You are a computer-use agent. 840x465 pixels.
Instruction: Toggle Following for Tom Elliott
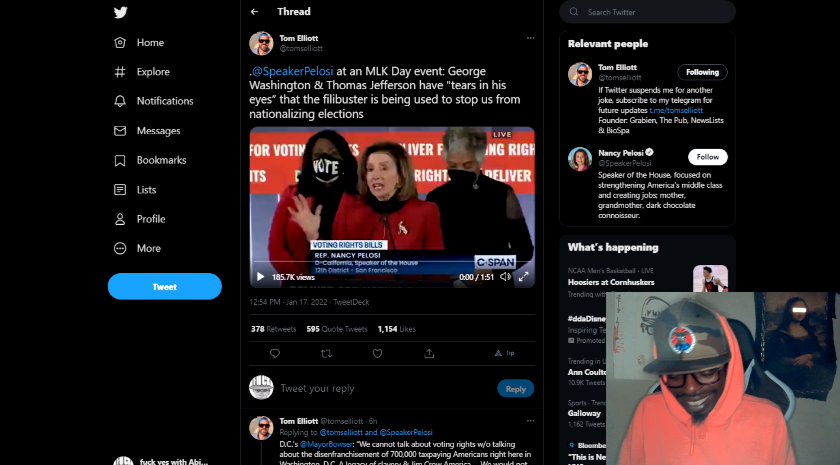tap(702, 72)
